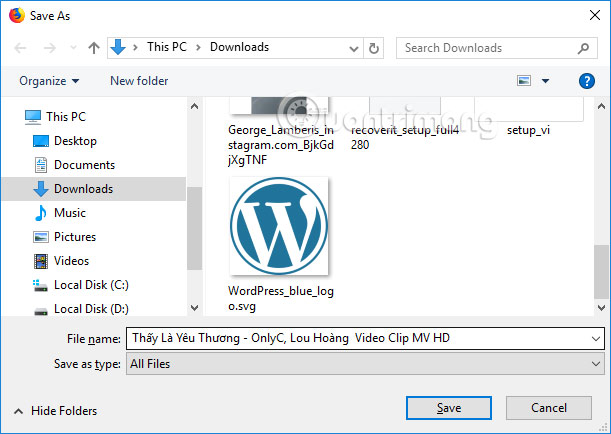The image size is (611, 434).
Task: Select This PC in address bar breadcrumb
Action: tap(167, 47)
